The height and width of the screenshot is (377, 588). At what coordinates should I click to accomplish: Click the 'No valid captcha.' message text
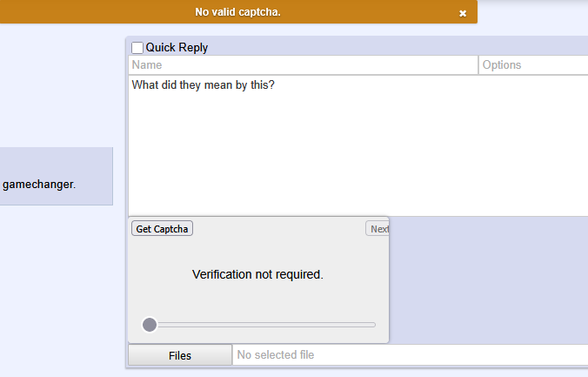pos(237,12)
